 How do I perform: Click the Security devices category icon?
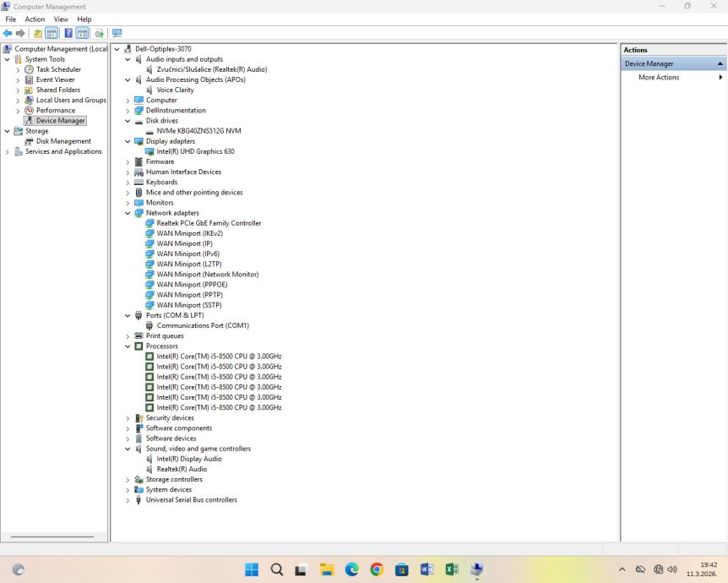pyautogui.click(x=139, y=418)
